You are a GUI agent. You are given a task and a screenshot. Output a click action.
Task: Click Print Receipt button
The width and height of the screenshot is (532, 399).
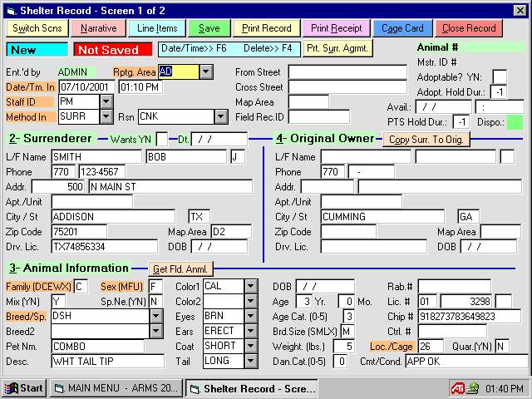point(337,28)
